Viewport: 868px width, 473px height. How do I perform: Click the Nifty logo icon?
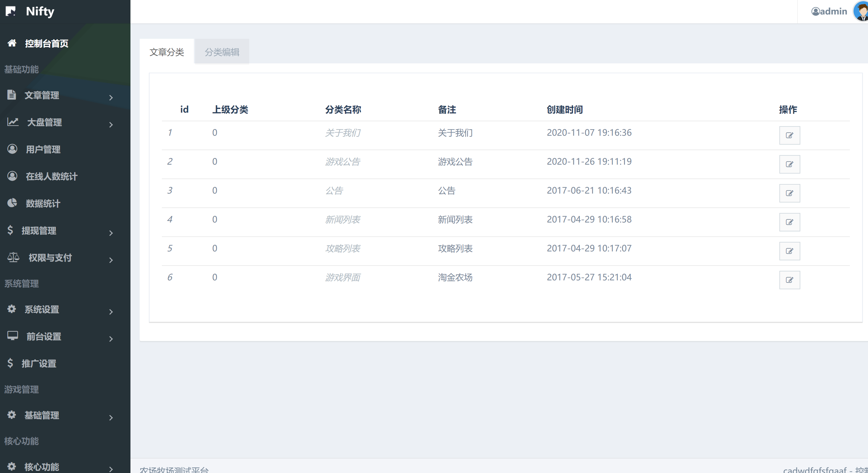pyautogui.click(x=11, y=11)
